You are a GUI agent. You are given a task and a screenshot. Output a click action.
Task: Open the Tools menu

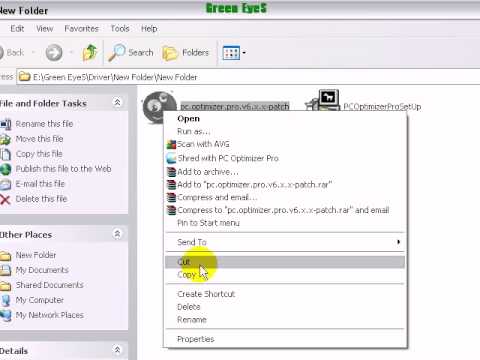(x=120, y=29)
